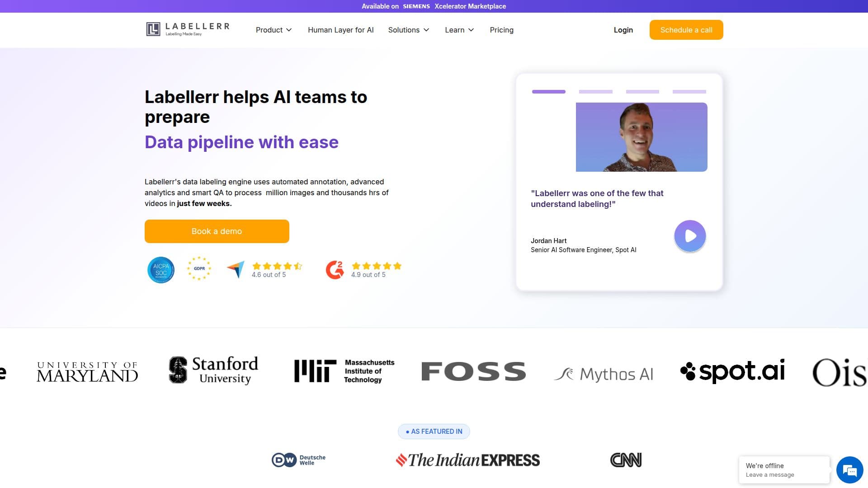Click the University of Maryland logo
This screenshot has width=868, height=488.
click(87, 372)
